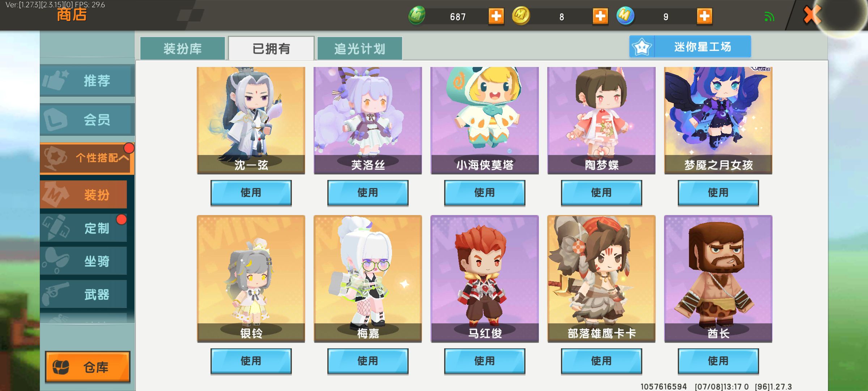Close the shop with the X

[812, 15]
